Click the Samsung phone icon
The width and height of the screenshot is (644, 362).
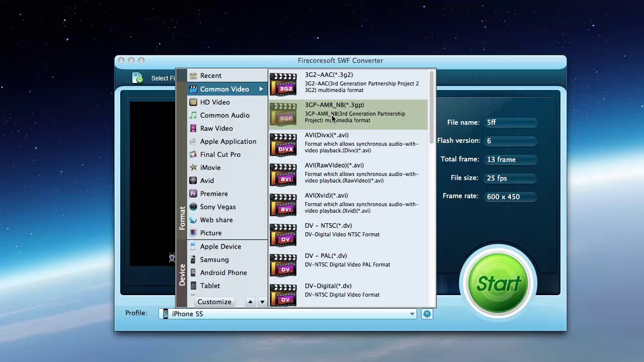click(x=193, y=259)
